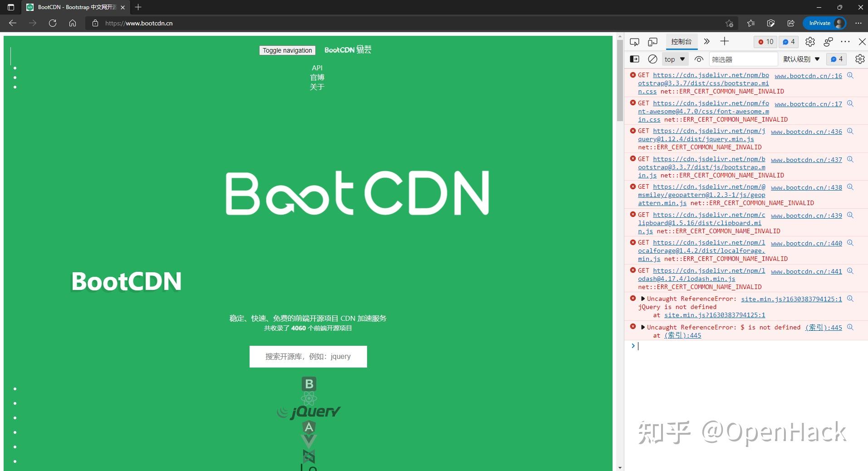Open DevTools settings gear

click(810, 41)
